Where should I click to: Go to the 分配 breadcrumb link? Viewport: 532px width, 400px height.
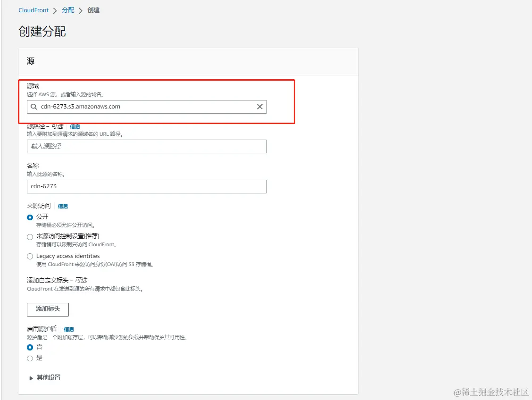tap(68, 10)
